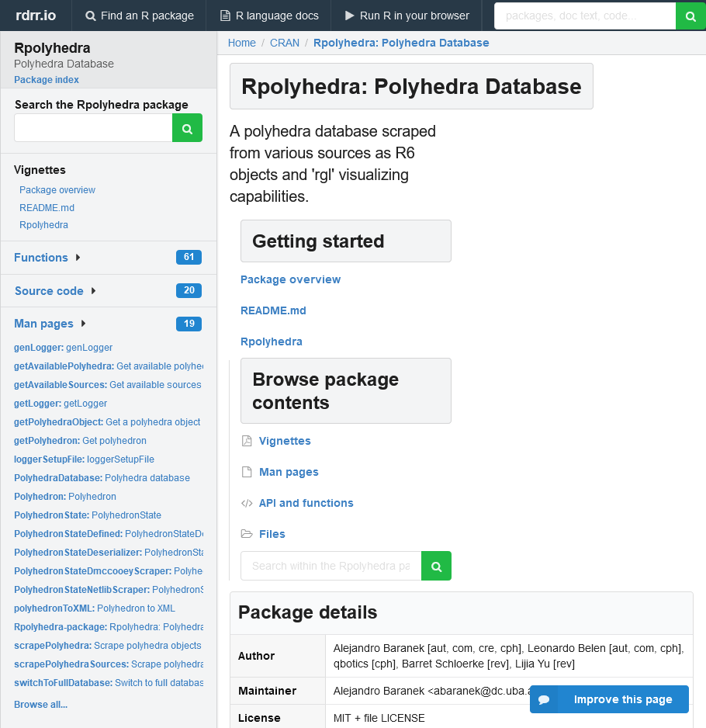Open getAvailablePolyhedra man page

click(109, 366)
